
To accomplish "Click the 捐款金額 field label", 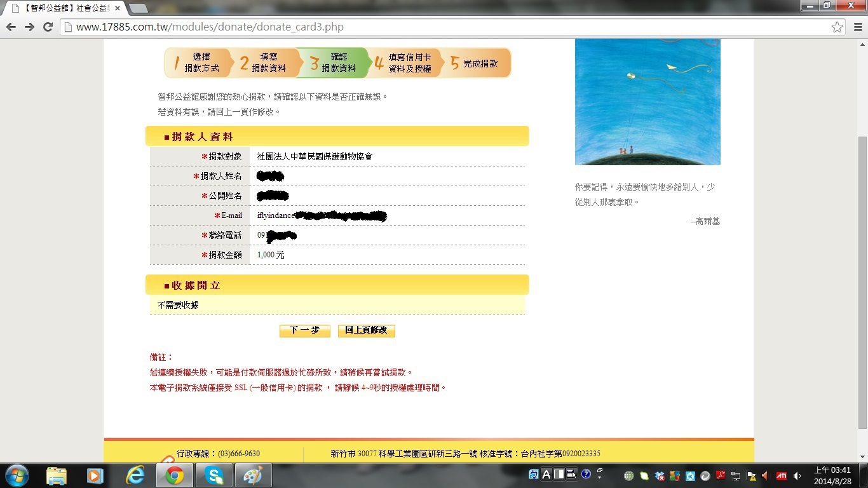I will (225, 255).
